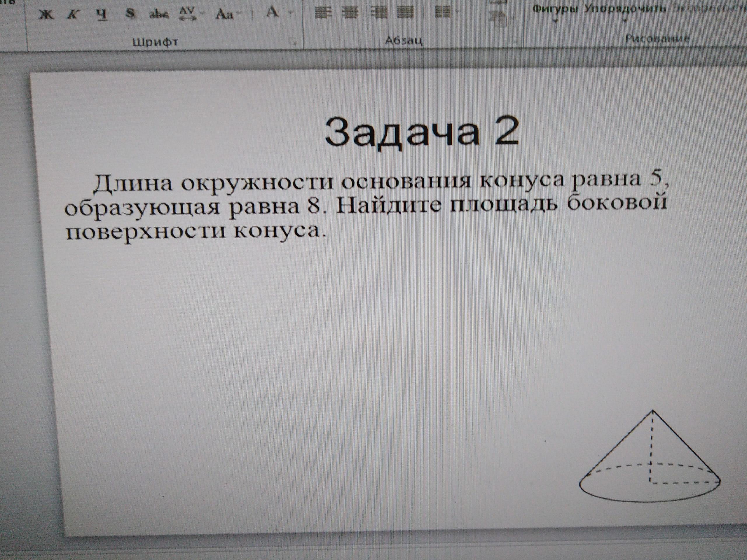Open the columns layout button
The height and width of the screenshot is (560, 747).
point(442,13)
